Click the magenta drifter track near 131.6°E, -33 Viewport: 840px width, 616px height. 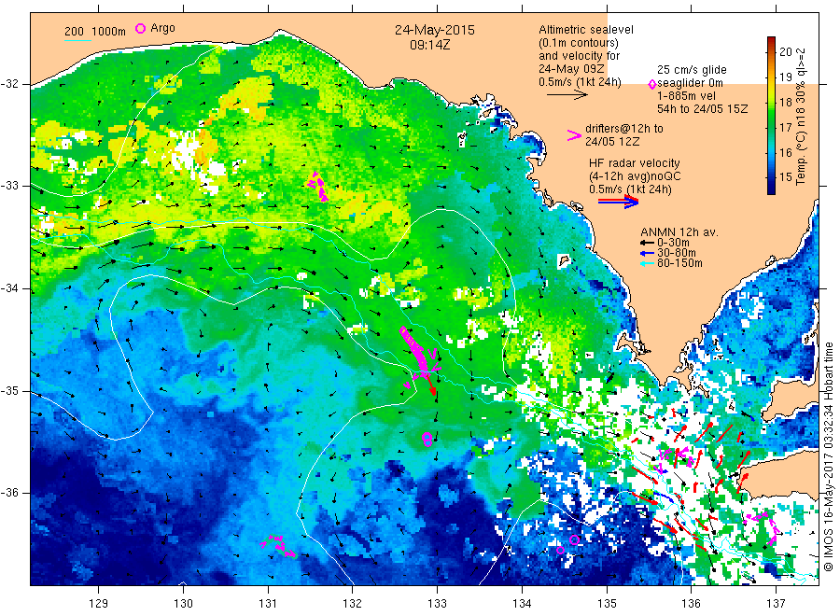[x=317, y=186]
